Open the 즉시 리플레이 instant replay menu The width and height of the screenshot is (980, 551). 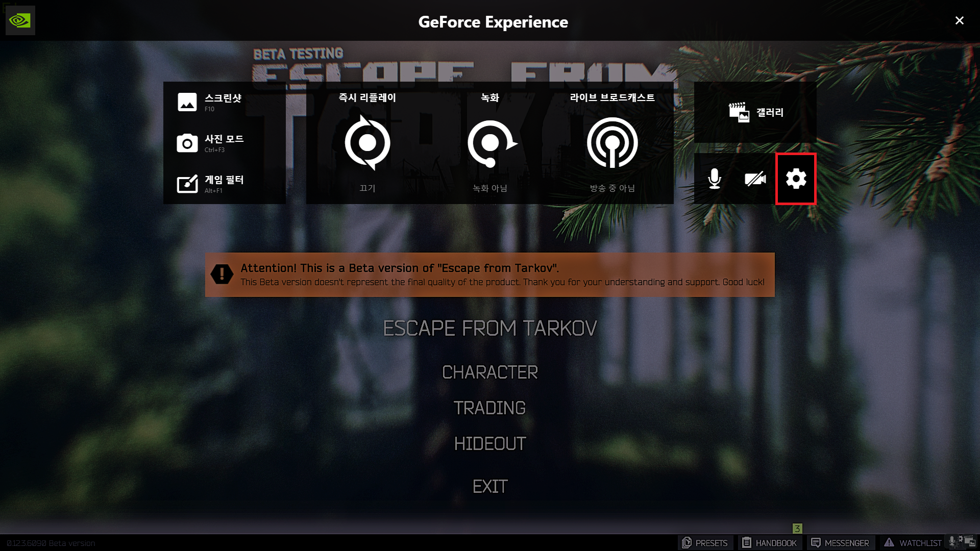tap(367, 143)
